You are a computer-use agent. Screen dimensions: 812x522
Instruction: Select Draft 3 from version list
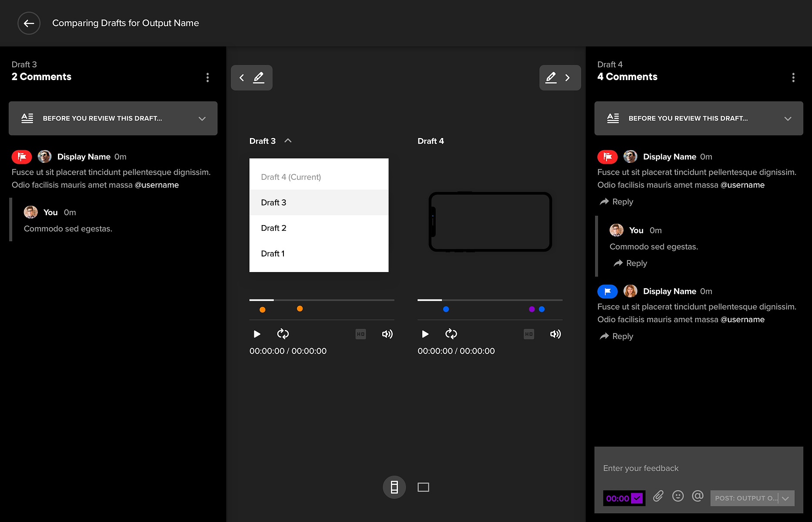319,202
